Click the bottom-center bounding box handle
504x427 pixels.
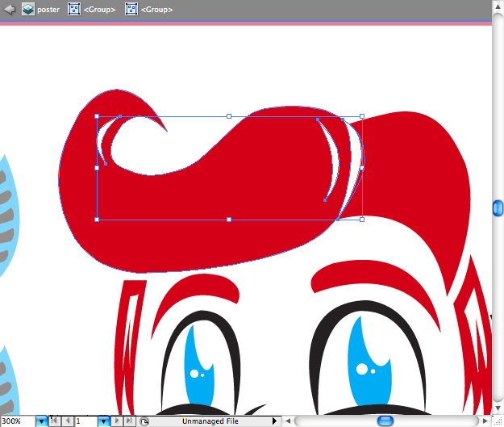click(x=229, y=220)
